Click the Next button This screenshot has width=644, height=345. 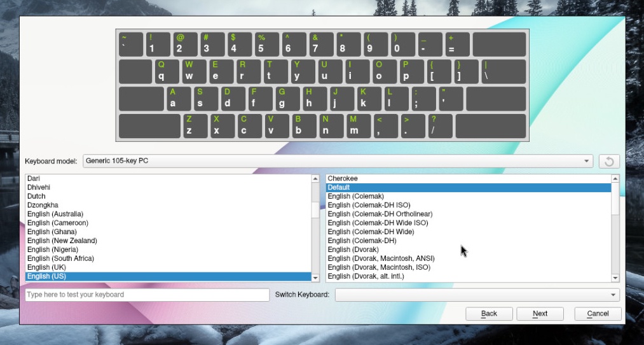tap(540, 313)
